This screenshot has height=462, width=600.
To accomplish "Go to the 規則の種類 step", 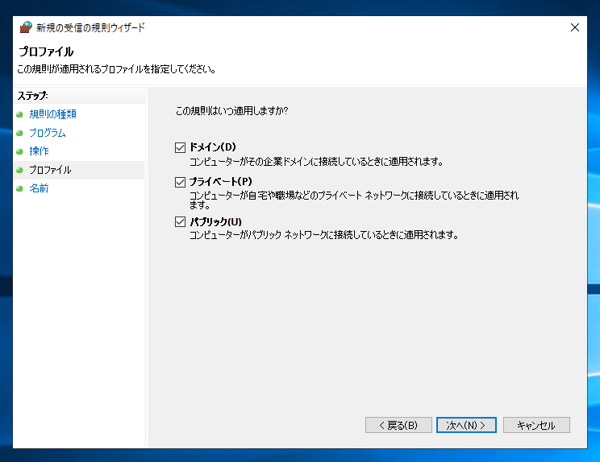I will pyautogui.click(x=53, y=114).
